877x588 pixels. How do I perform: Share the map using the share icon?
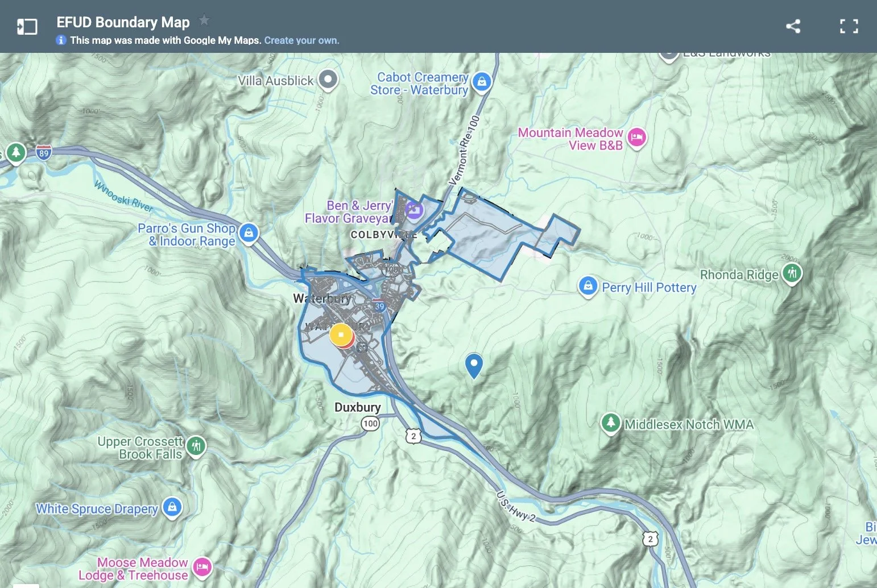pos(793,26)
